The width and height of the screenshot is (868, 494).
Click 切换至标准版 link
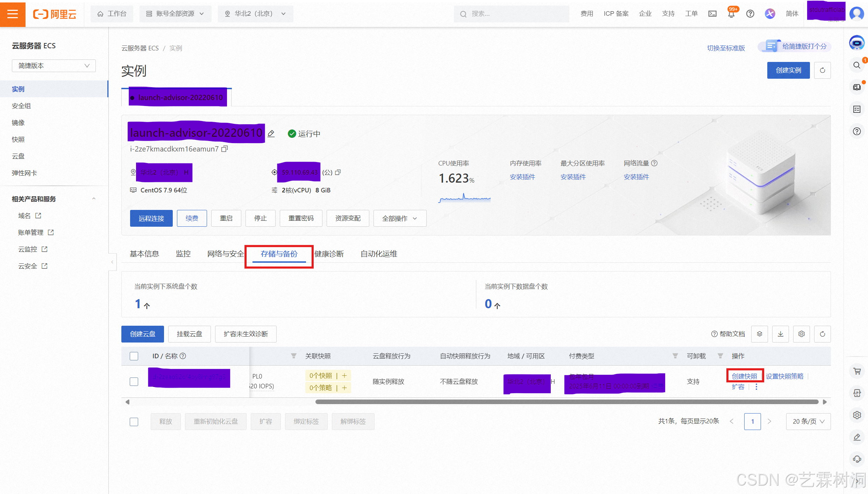click(726, 48)
